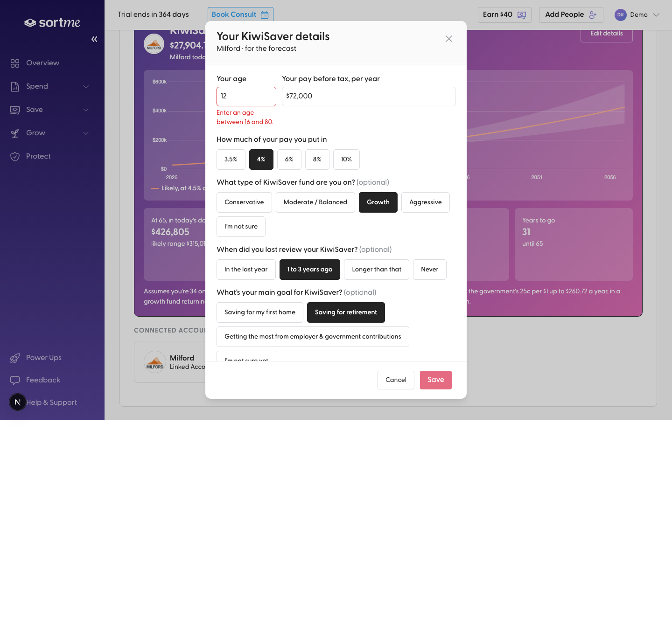Choose Conservative fund type
Viewport: 672px width, 617px height.
244,202
